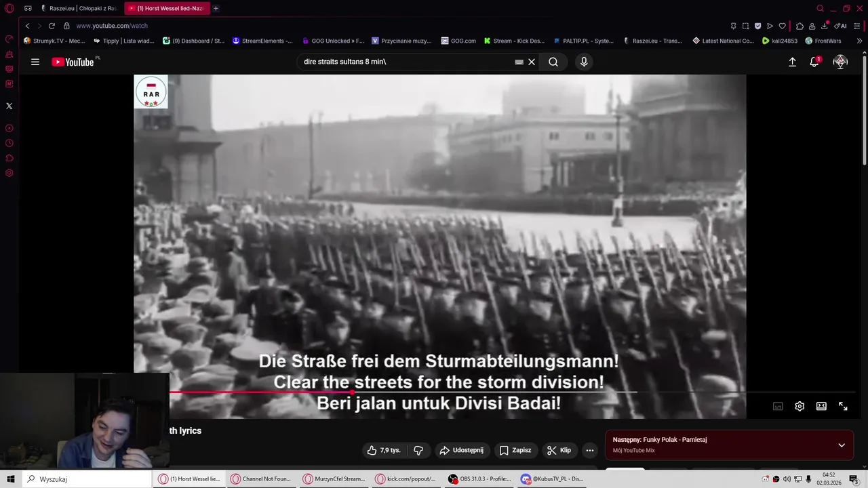Image resolution: width=868 pixels, height=488 pixels.
Task: Select the Horst Wessel lied YouTube tab
Action: pos(166,8)
